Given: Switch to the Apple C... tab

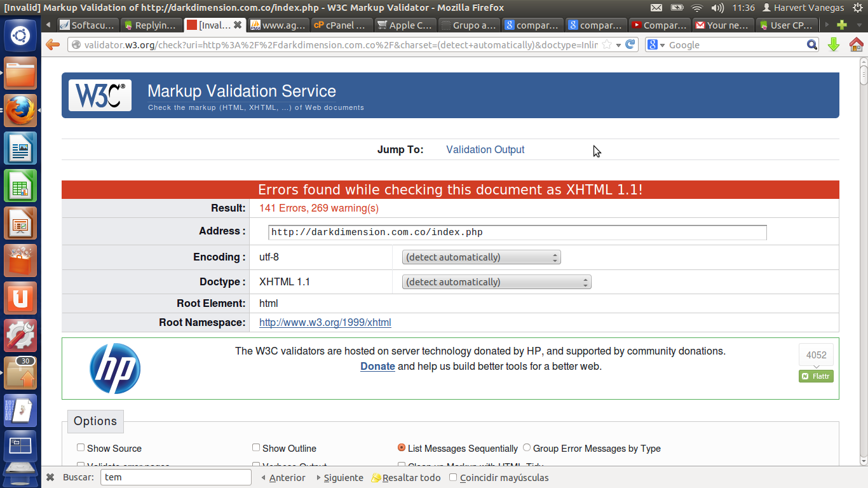Looking at the screenshot, I should pyautogui.click(x=405, y=25).
